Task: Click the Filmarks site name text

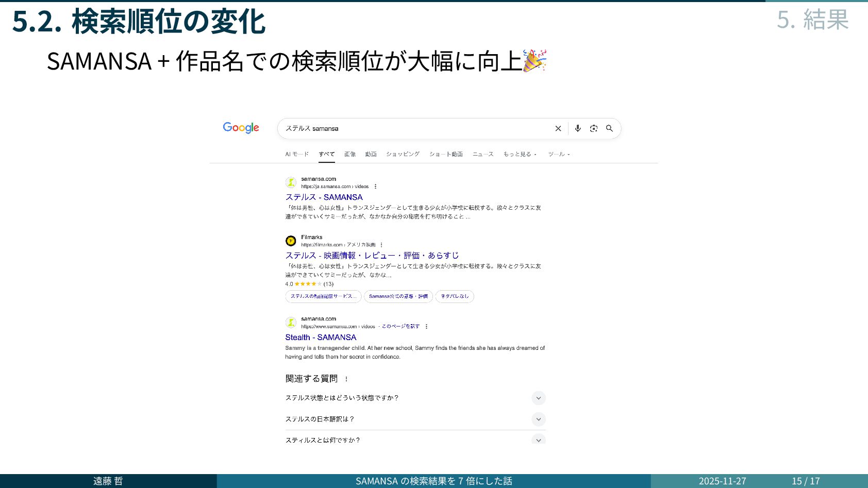Action: [x=312, y=238]
